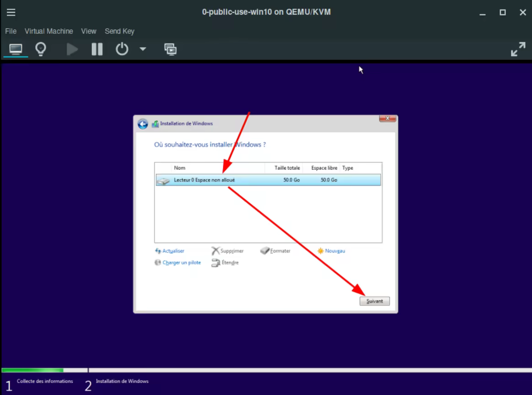
Task: Show the graphical console view
Action: click(x=16, y=49)
